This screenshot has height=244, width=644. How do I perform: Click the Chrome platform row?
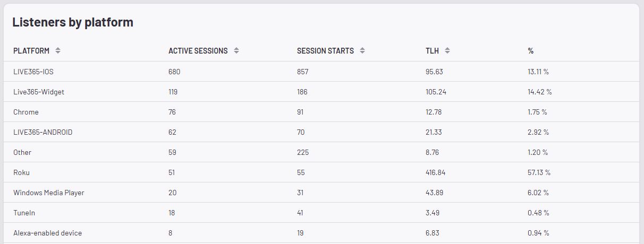point(26,112)
